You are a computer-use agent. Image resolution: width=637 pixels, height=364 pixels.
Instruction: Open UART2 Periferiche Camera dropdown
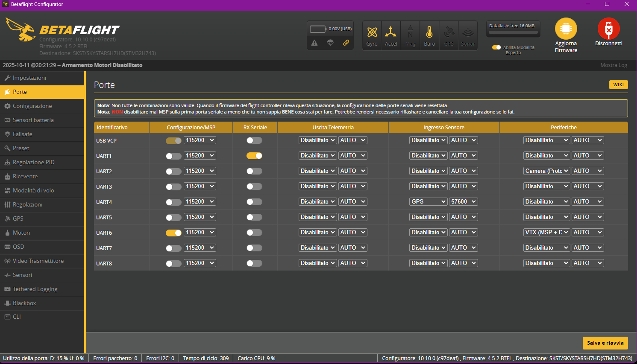pos(546,171)
